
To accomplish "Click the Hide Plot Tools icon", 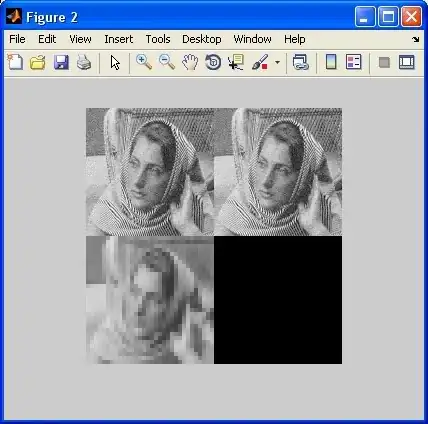I will [384, 62].
